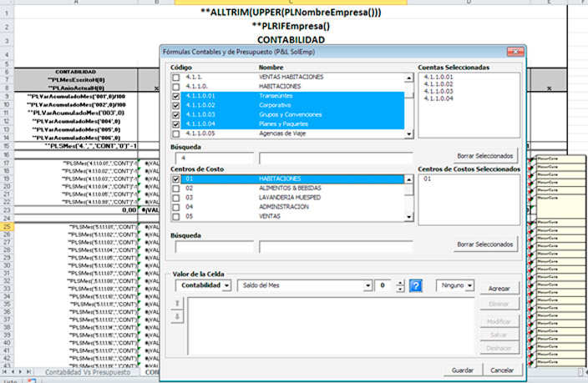Check the 4.1.1.0.05 Agencias de Viaje box
The image size is (588, 383).
175,133
